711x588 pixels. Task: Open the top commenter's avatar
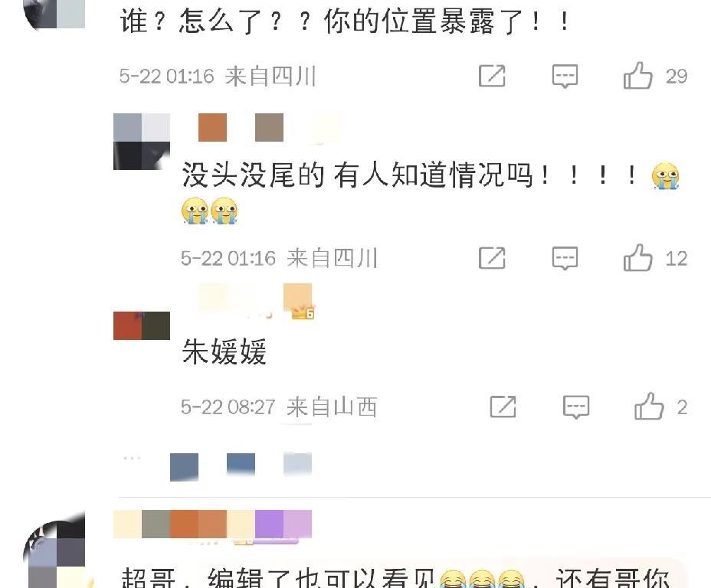pyautogui.click(x=54, y=14)
